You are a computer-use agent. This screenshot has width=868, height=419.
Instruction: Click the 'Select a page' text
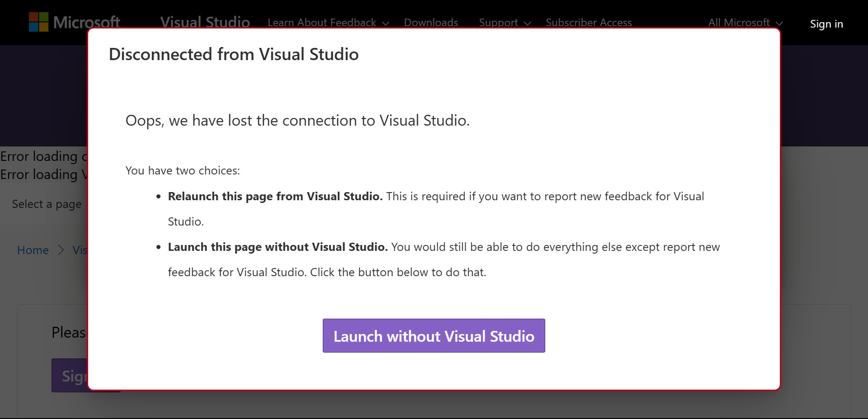click(x=47, y=204)
